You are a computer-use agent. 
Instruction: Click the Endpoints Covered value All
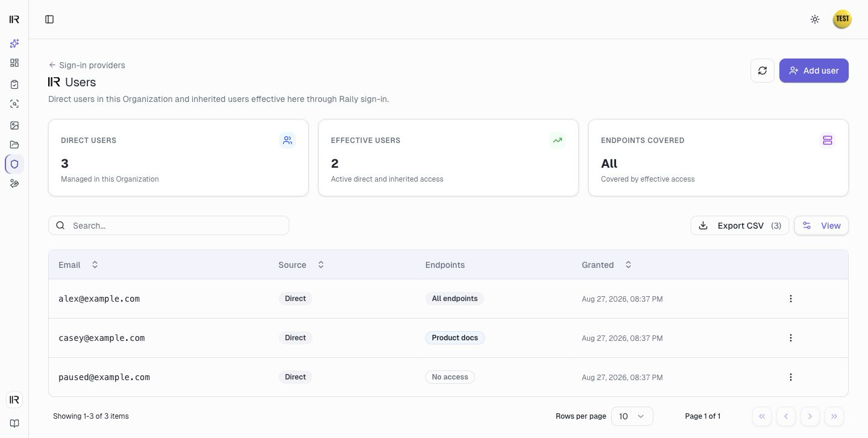(x=609, y=163)
